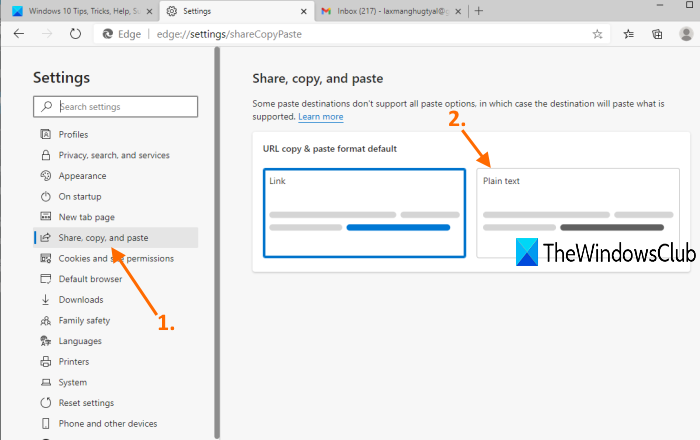Click the Edge logo site info icon
This screenshot has height=440, width=700.
108,34
